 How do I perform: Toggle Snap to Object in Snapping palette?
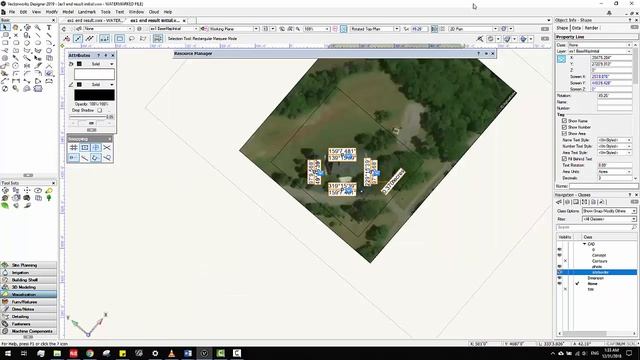pos(84,147)
